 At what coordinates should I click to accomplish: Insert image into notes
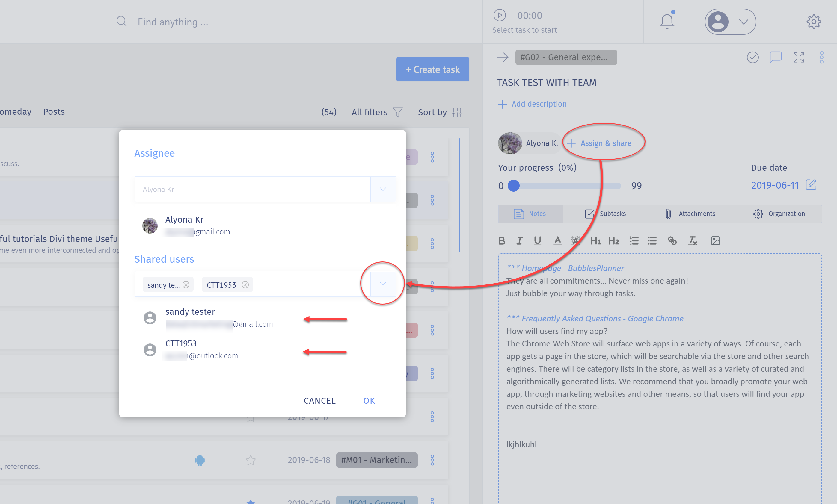point(715,241)
